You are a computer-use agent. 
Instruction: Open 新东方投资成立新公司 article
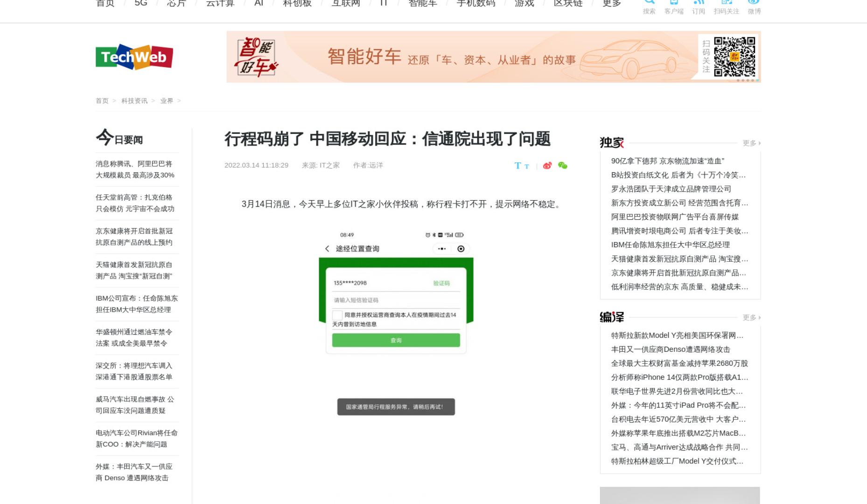coord(679,203)
